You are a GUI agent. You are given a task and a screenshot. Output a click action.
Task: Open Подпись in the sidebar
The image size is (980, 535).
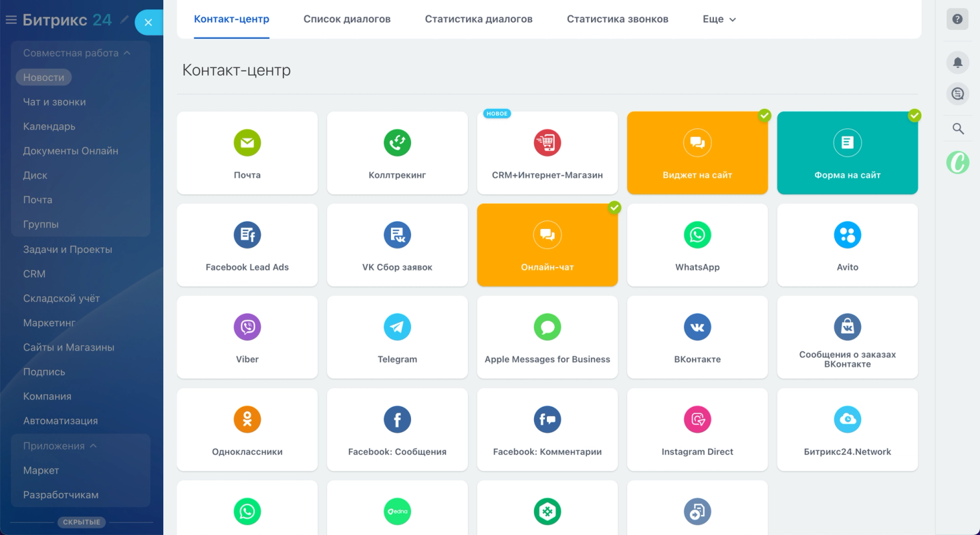44,372
